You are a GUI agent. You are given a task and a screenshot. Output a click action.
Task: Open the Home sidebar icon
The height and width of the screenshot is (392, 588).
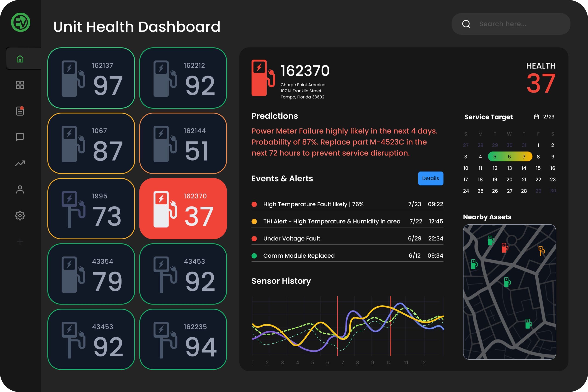click(x=20, y=59)
